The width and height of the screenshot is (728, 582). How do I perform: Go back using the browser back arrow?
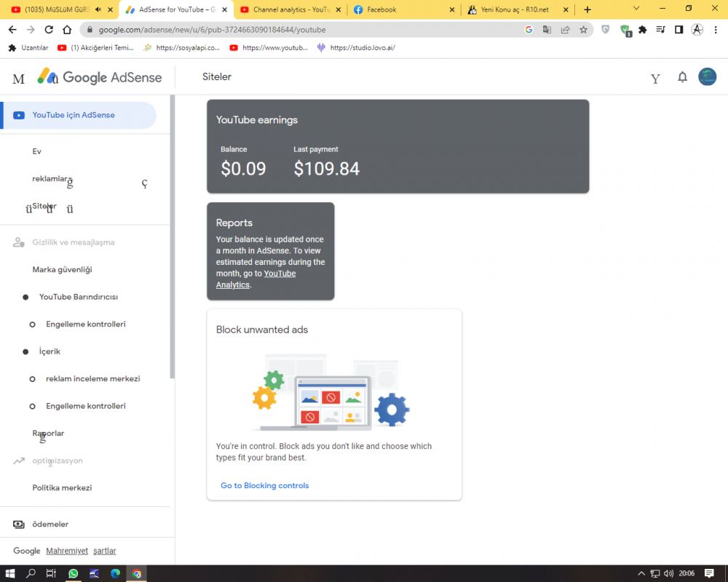click(12, 30)
